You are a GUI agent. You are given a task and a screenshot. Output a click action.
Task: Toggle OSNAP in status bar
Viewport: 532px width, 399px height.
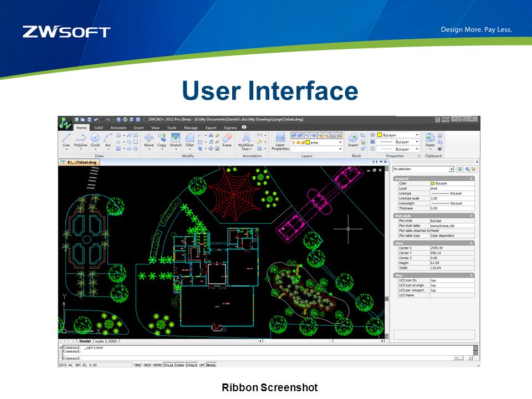pos(180,365)
